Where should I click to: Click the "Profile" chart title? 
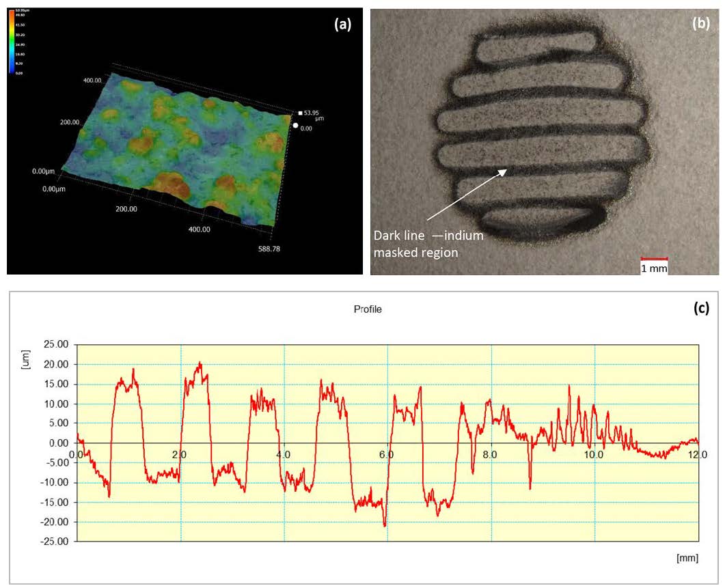(368, 309)
